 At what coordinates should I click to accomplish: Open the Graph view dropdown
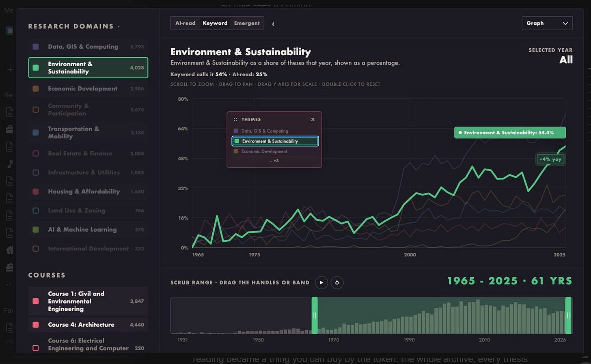(547, 23)
